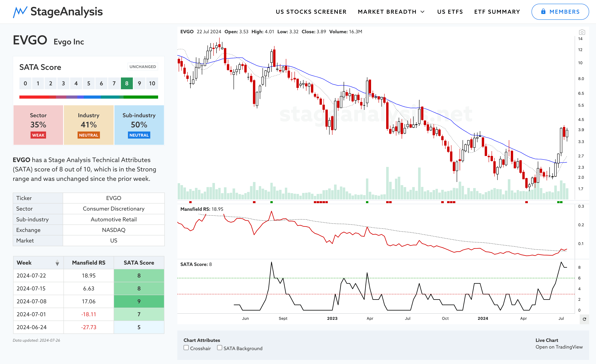Enable the SATA Background checkbox
This screenshot has width=596, height=364.
[x=220, y=348]
